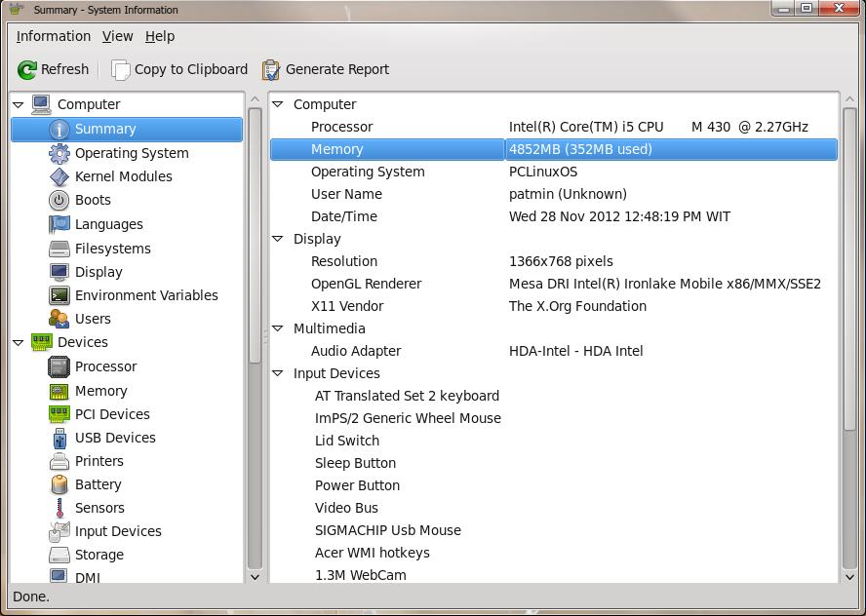Select the Resolution row
This screenshot has height=616, width=866.
coord(553,261)
